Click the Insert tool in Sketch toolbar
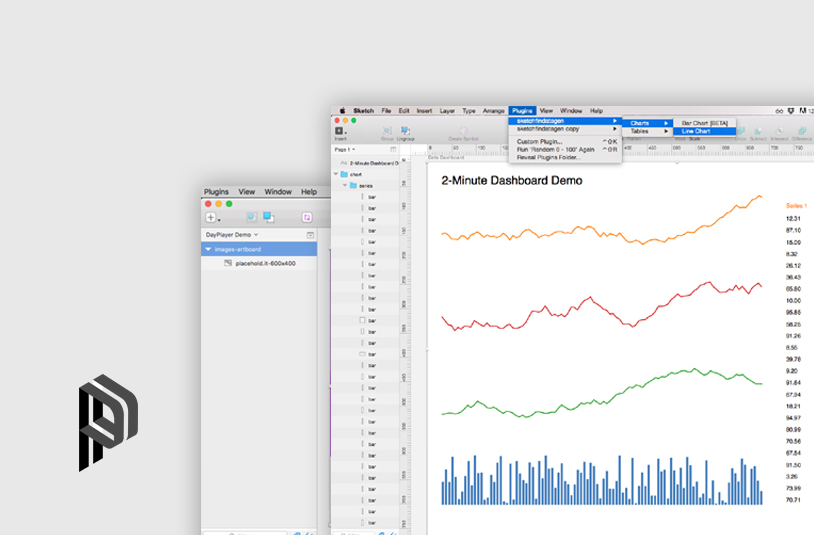Screen dimensions: 814x535 tap(340, 130)
